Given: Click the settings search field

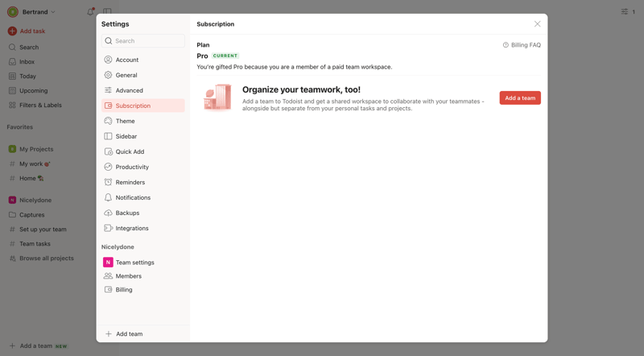Looking at the screenshot, I should (x=143, y=41).
